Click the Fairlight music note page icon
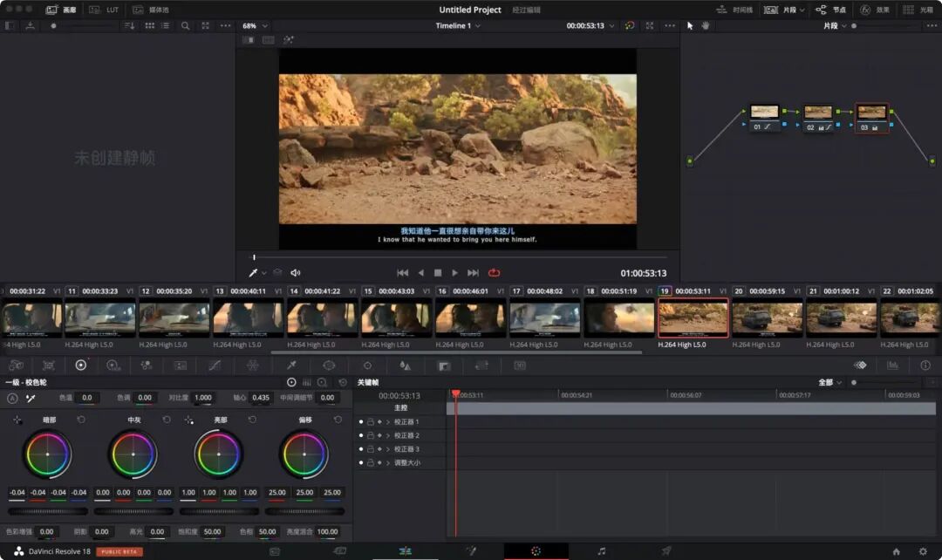This screenshot has width=942, height=560. (601, 551)
